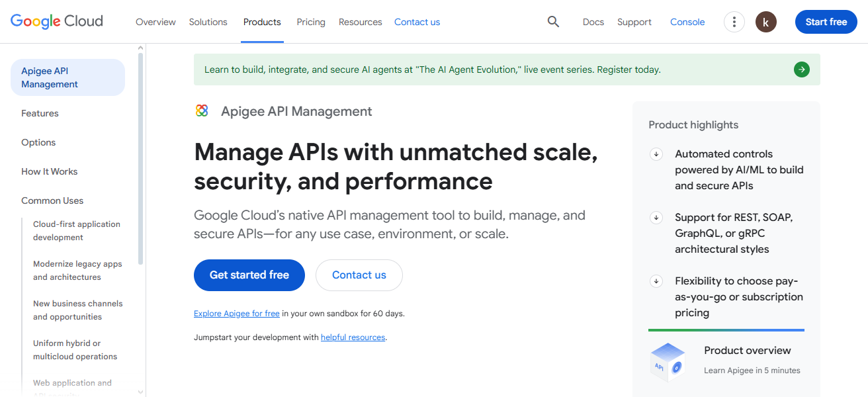Expand the Automated controls highlight item
The height and width of the screenshot is (397, 868).
pyautogui.click(x=656, y=154)
